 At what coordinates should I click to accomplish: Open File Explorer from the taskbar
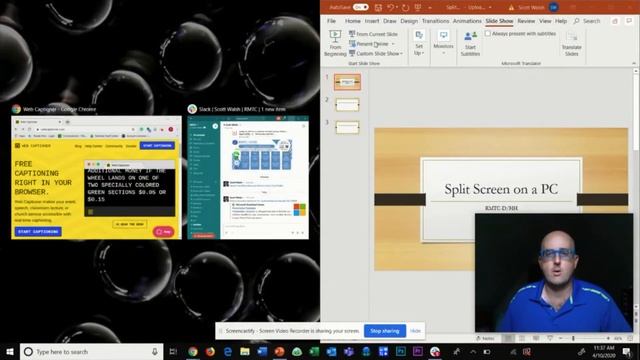245,351
